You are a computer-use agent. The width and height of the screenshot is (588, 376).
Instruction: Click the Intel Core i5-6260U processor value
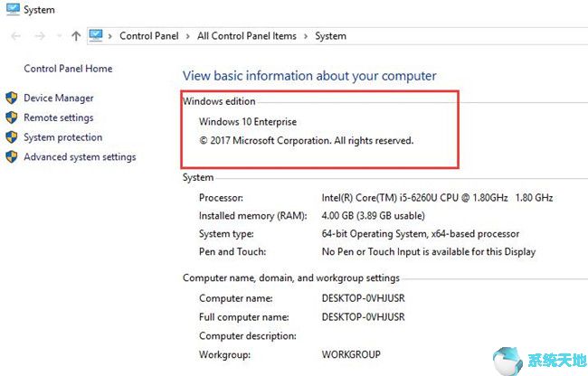[437, 197]
